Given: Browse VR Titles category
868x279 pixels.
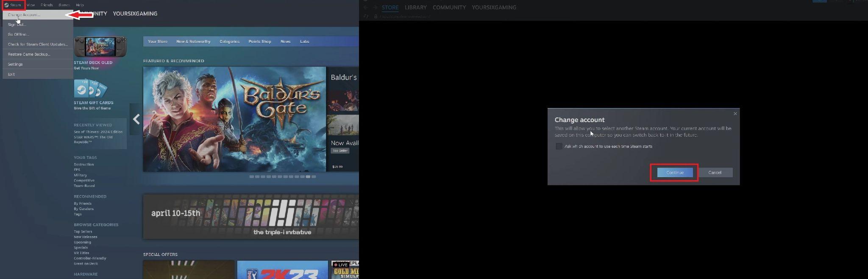Looking at the screenshot, I should [81, 253].
